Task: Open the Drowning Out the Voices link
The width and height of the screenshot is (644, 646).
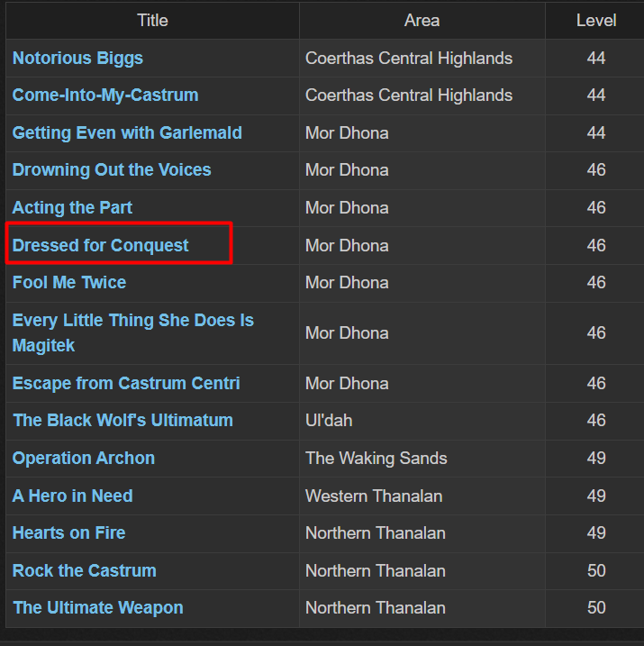Action: [x=112, y=170]
